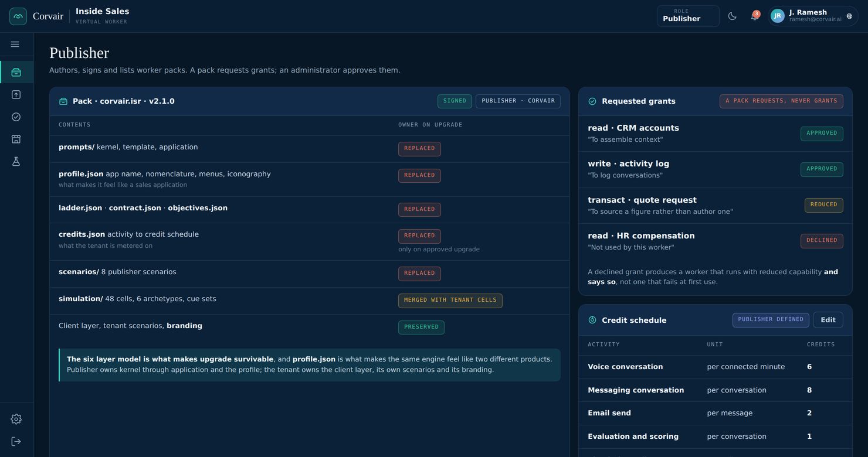Click the CREDITS column header
This screenshot has width=868, height=457.
coord(821,345)
